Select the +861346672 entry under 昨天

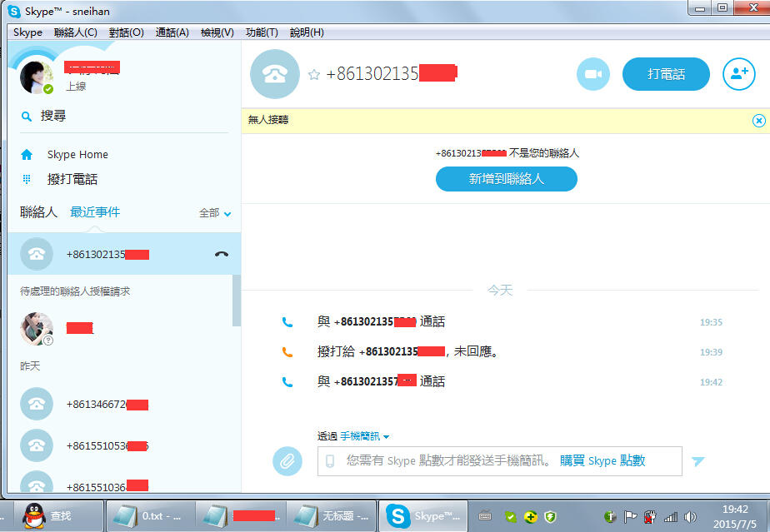pos(123,404)
